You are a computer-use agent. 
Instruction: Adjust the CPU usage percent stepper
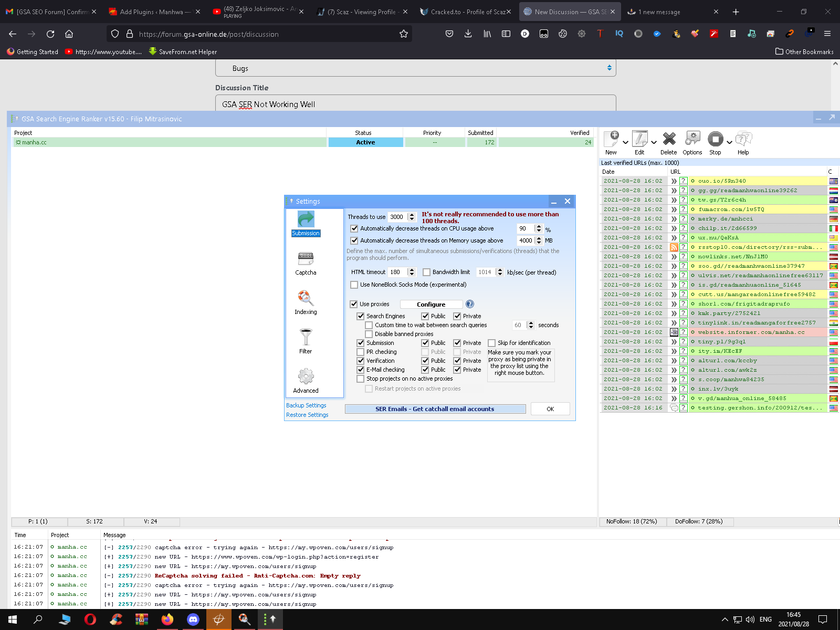click(539, 228)
